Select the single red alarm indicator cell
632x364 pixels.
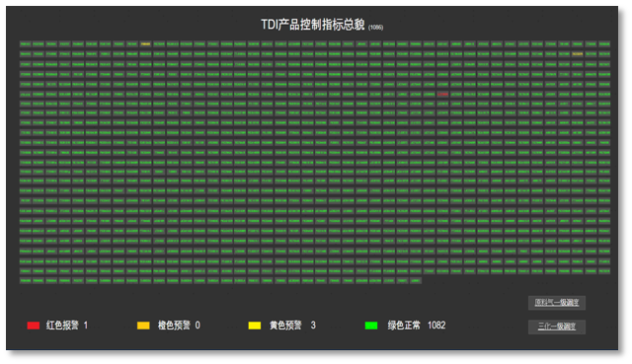(442, 95)
